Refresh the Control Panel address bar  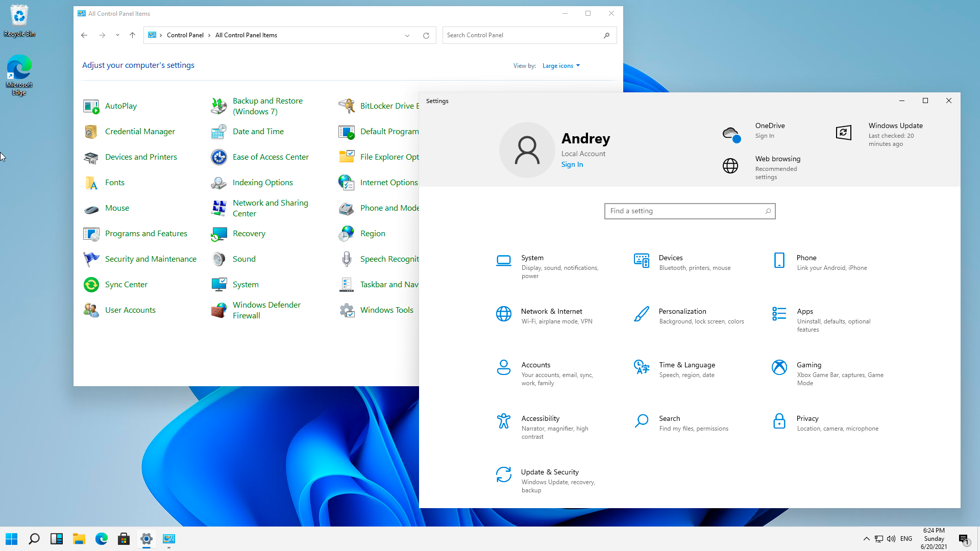426,36
